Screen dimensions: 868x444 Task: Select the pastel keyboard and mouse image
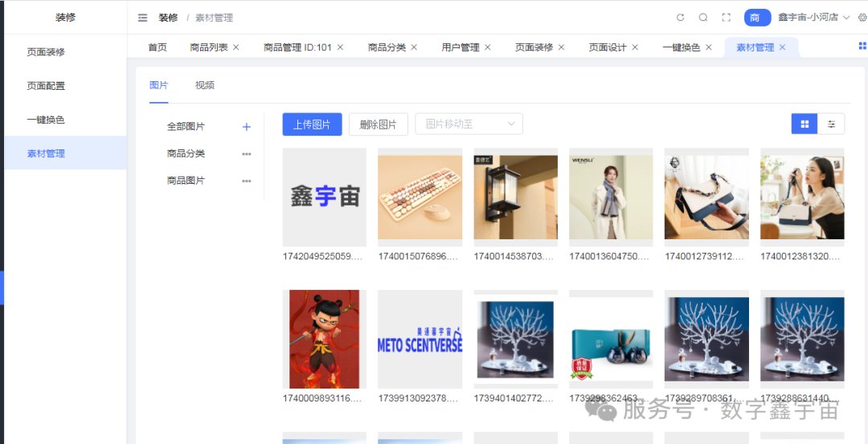[x=420, y=197]
